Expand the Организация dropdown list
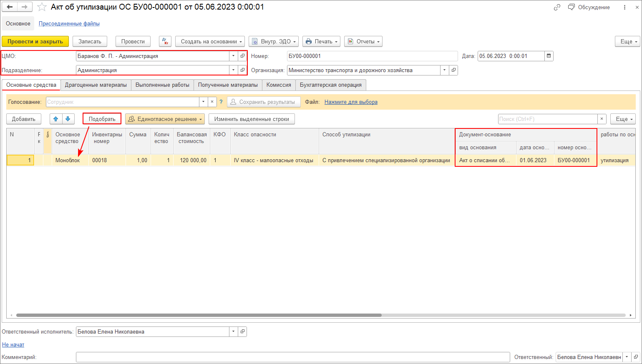This screenshot has height=364, width=642. [x=444, y=70]
